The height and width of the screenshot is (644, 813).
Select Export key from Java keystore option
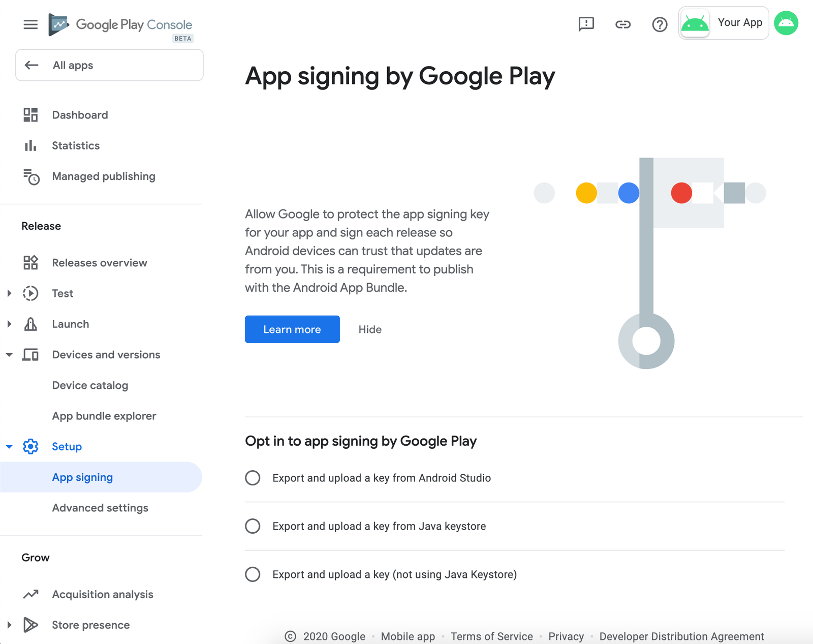pyautogui.click(x=253, y=526)
